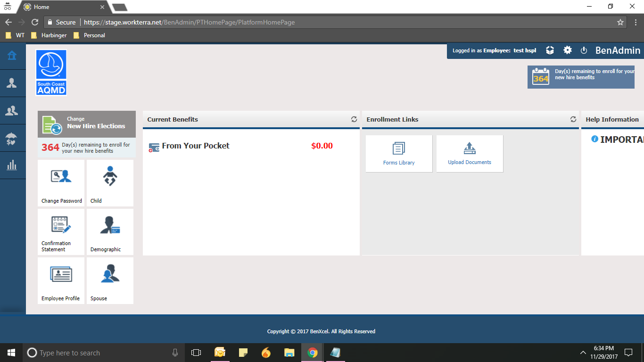Image resolution: width=644 pixels, height=362 pixels.
Task: Open the Child dependent tile
Action: click(110, 183)
